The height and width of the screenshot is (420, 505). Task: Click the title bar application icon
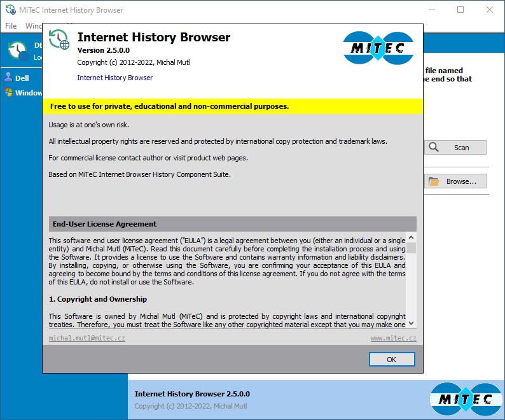(11, 10)
